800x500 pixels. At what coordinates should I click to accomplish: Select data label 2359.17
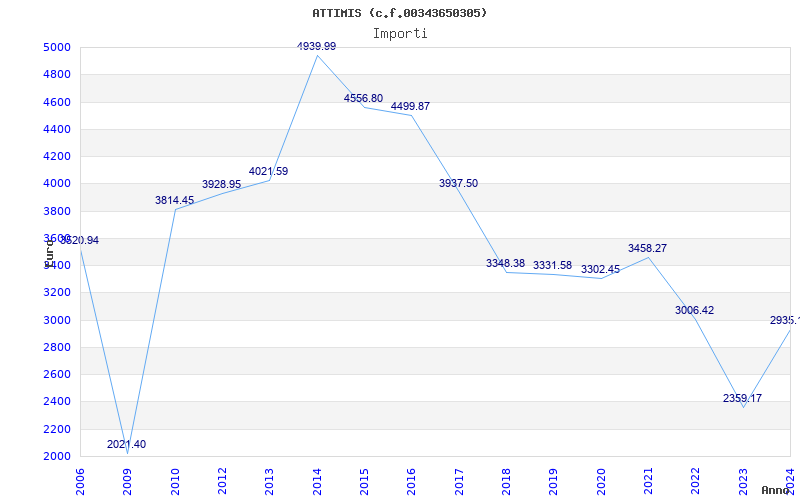[x=742, y=398]
